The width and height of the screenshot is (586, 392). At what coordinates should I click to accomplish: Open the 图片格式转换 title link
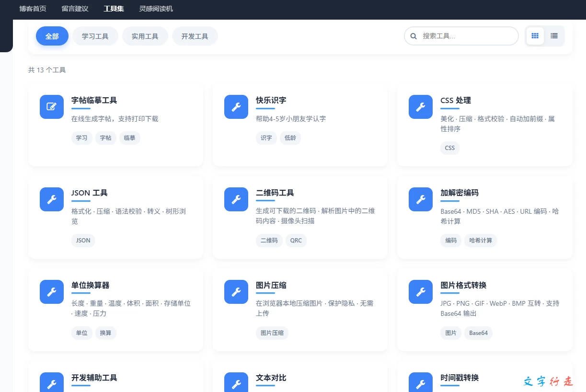[463, 285]
